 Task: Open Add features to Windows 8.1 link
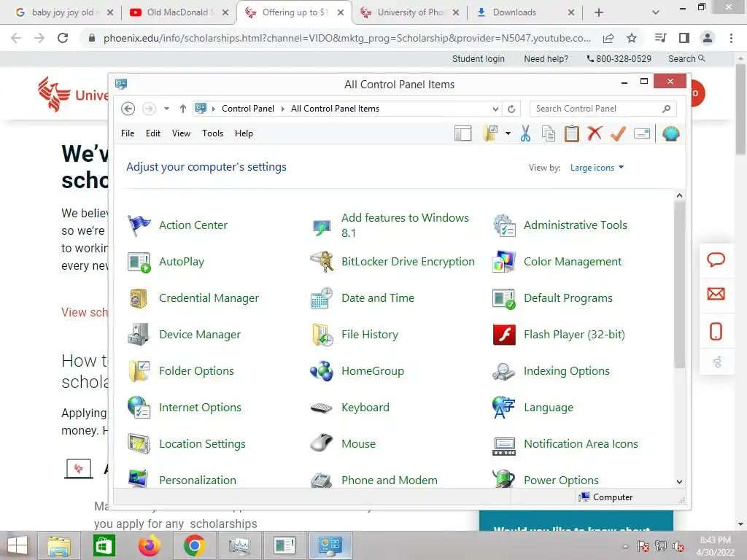pyautogui.click(x=405, y=225)
